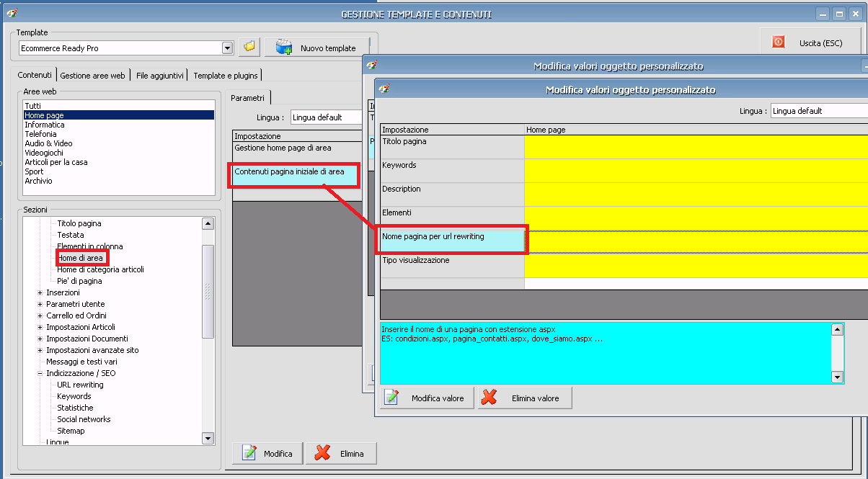Screen dimensions: 868x479
Task: Select the Titolo pagina setting row
Action: pos(452,147)
